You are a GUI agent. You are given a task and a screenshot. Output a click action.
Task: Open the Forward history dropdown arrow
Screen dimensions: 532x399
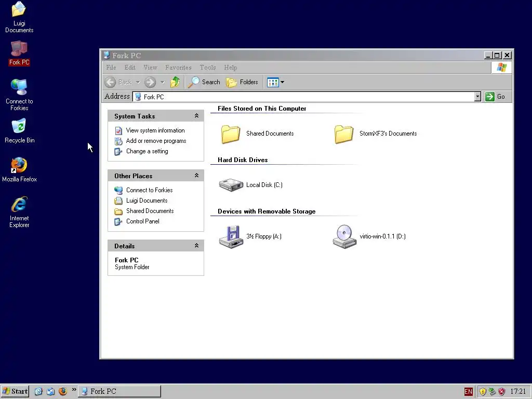[162, 82]
